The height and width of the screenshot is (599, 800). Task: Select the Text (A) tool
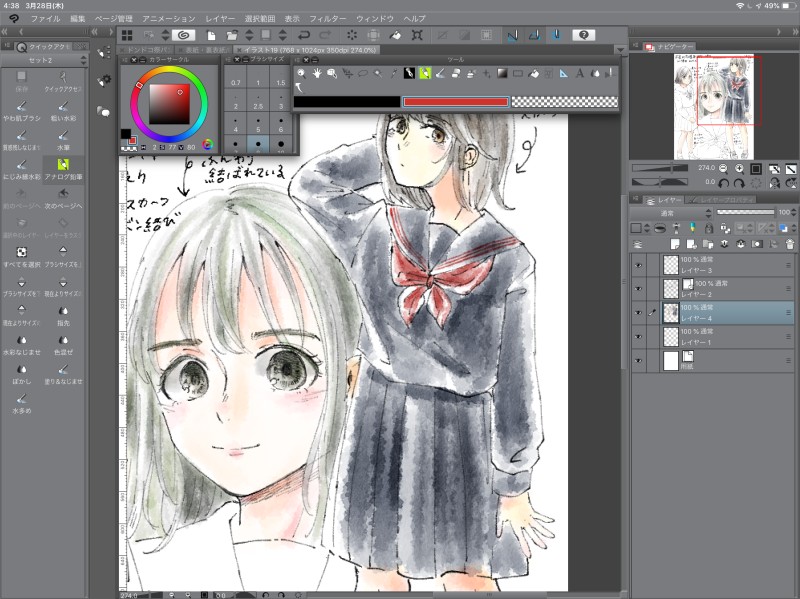(x=580, y=73)
